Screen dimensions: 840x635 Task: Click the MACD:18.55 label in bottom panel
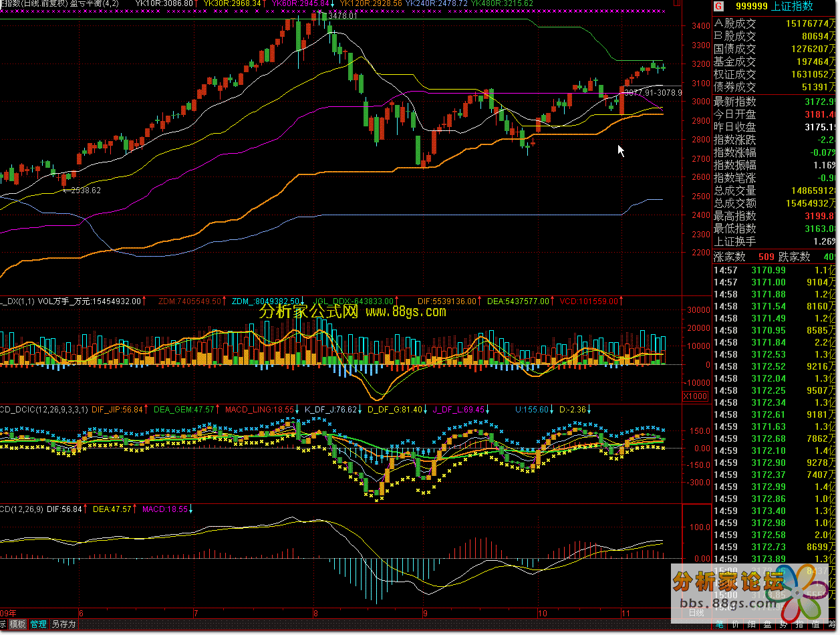pos(164,509)
